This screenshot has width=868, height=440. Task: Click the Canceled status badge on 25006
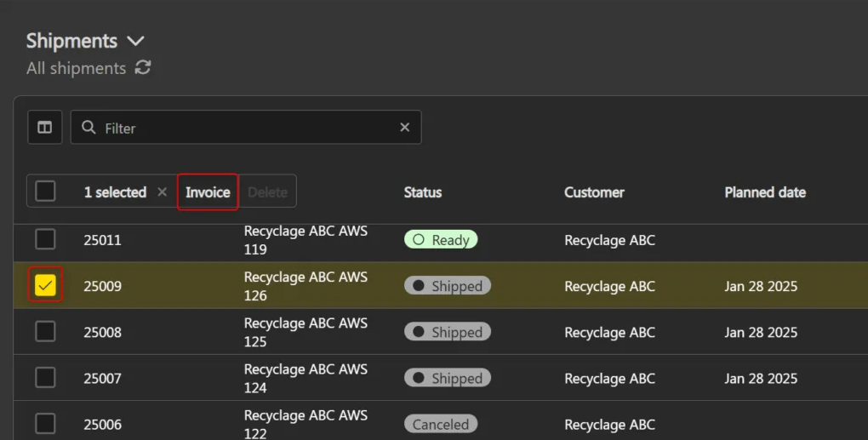(441, 424)
